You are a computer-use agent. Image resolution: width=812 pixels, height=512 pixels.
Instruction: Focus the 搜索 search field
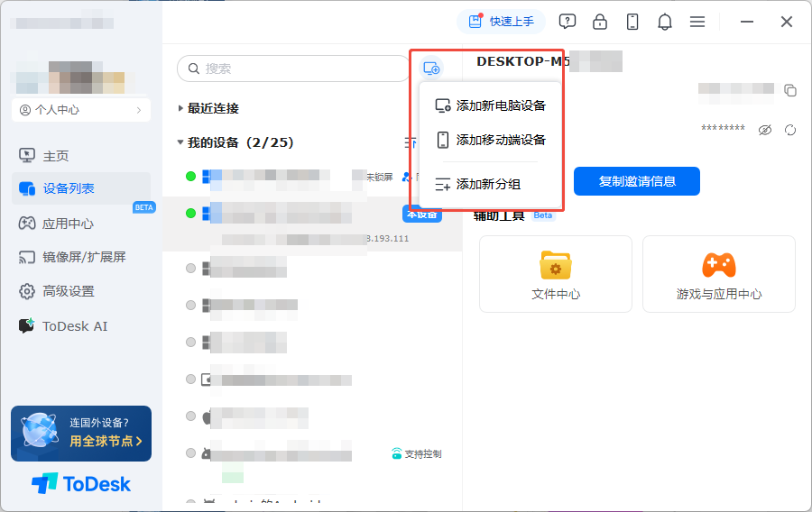293,69
